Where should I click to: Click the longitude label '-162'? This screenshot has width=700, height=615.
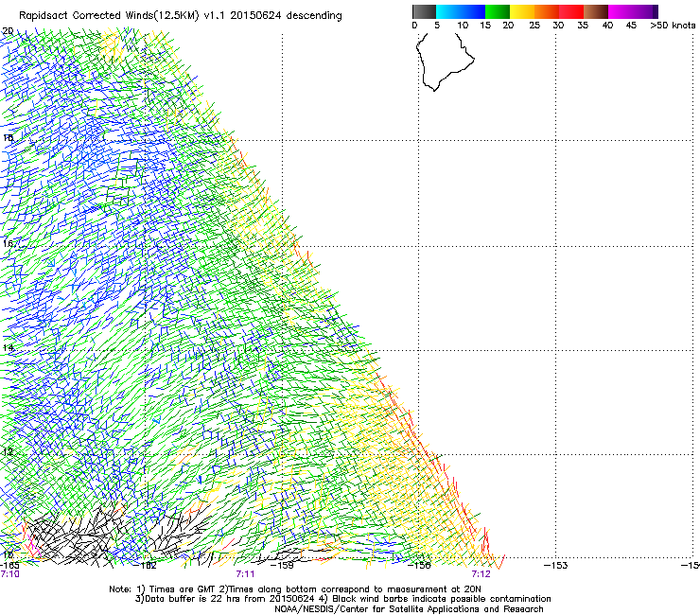click(x=147, y=566)
